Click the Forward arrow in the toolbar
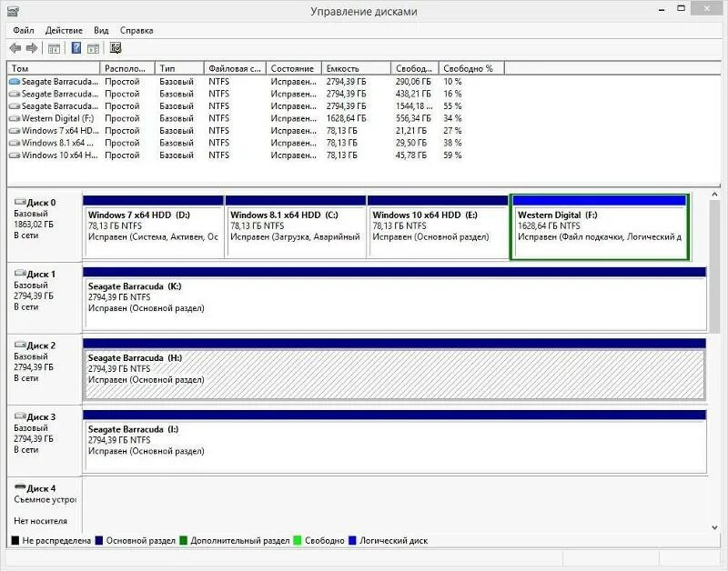This screenshot has height=571, width=728. click(32, 48)
